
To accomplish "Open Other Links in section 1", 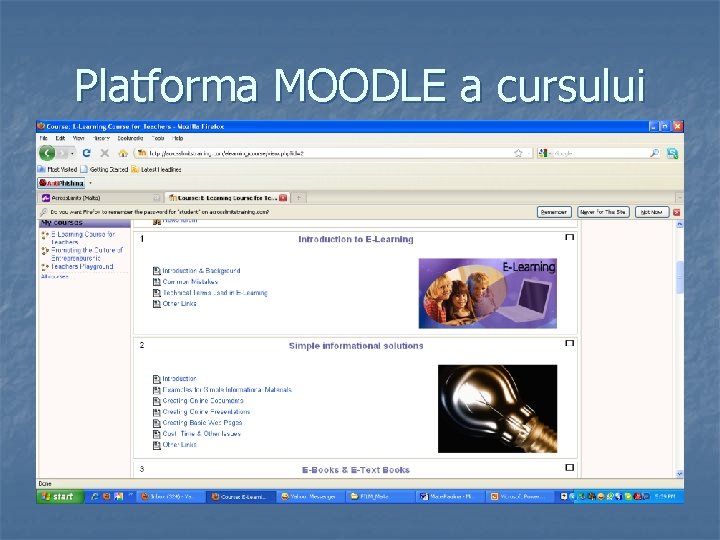I will pos(180,304).
